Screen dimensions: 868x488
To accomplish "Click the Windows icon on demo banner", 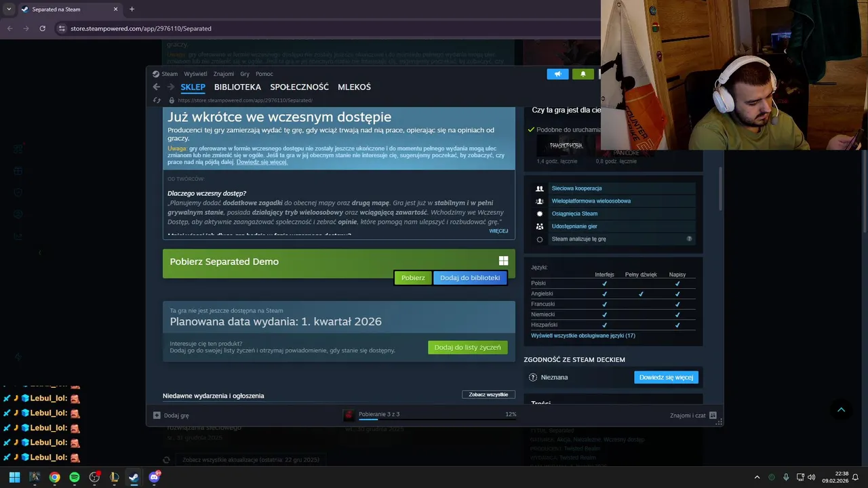I will [503, 261].
